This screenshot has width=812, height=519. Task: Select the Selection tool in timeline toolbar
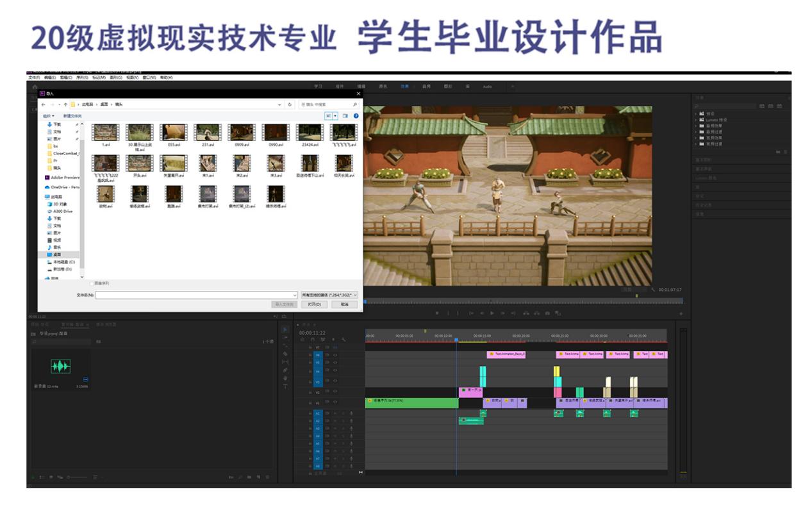click(x=285, y=329)
